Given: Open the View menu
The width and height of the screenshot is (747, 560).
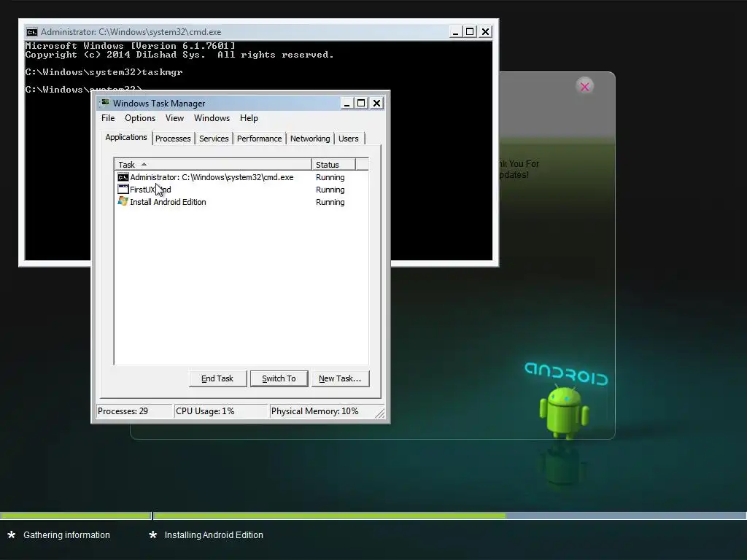Looking at the screenshot, I should point(174,118).
